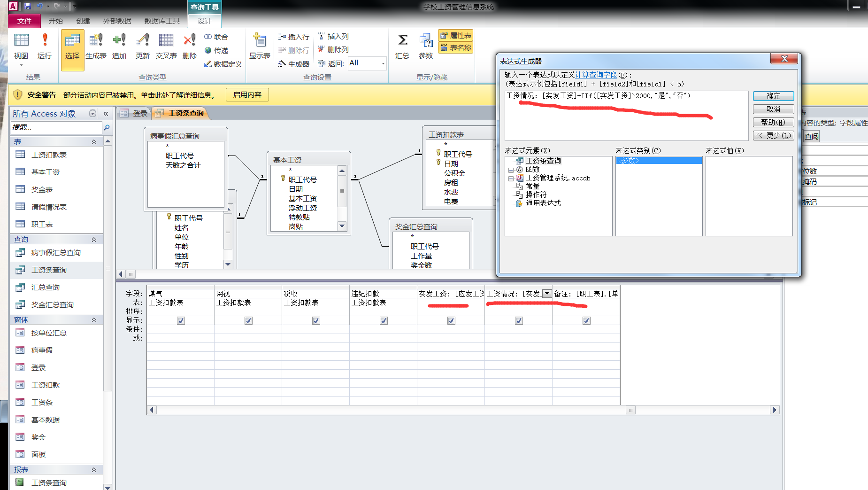Open 数据定义 data definition query
This screenshot has width=868, height=490.
223,64
